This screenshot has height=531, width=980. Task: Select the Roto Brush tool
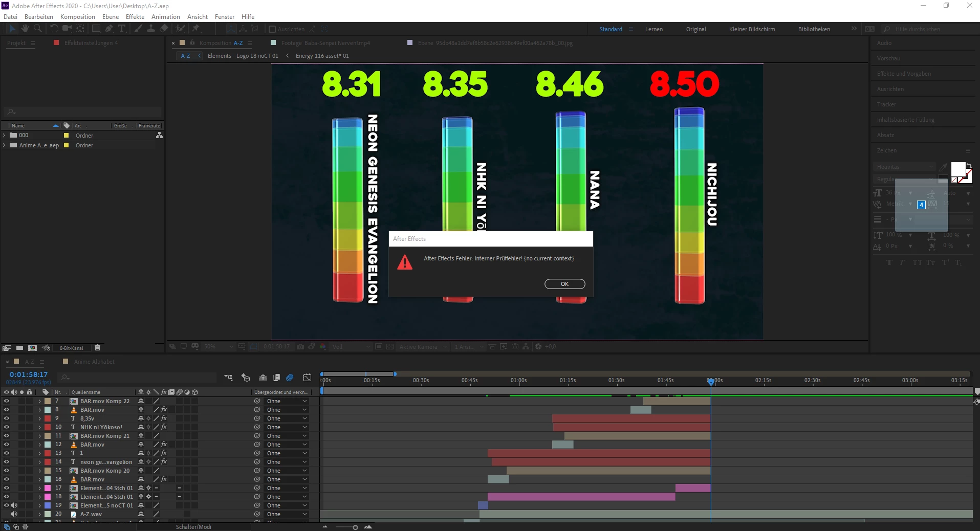click(180, 29)
